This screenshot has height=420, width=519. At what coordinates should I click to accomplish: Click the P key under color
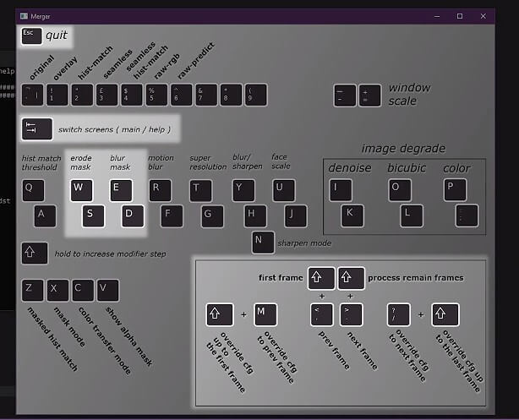click(x=455, y=190)
